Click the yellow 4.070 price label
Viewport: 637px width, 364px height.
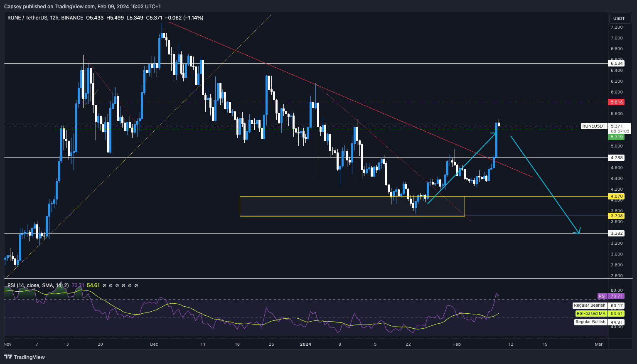tap(617, 196)
